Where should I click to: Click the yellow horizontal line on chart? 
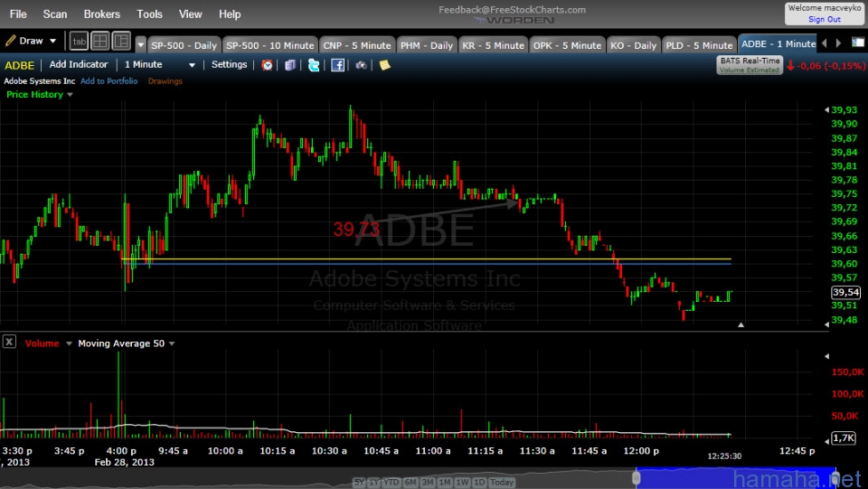(426, 259)
